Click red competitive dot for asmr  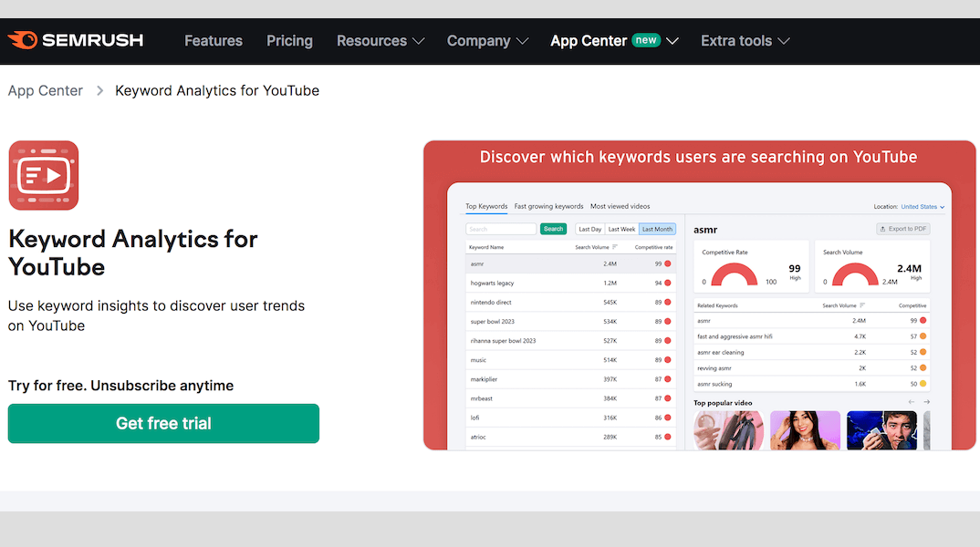[668, 264]
